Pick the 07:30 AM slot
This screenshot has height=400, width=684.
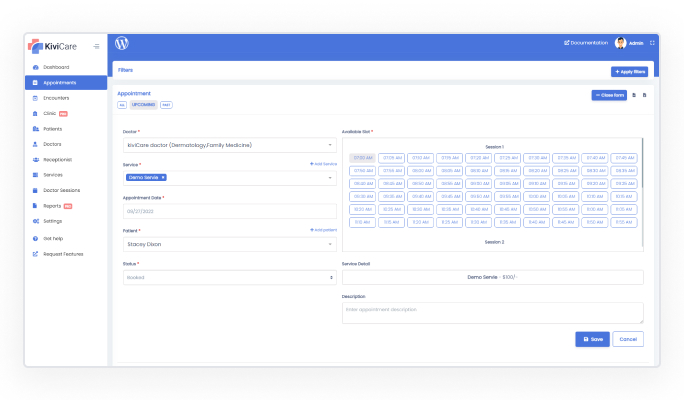coord(537,158)
